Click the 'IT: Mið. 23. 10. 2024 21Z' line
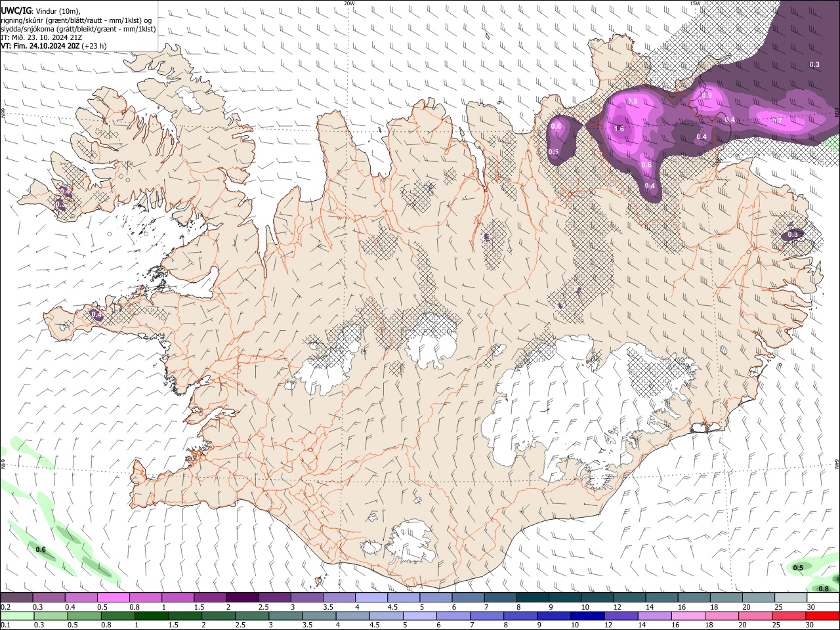The height and width of the screenshot is (630, 840). (41, 37)
